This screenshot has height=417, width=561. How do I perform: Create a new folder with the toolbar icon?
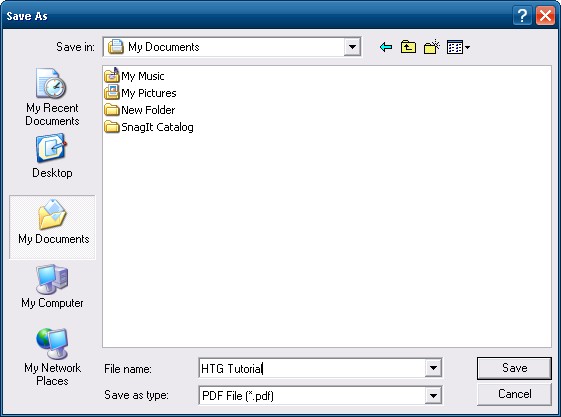[x=431, y=47]
